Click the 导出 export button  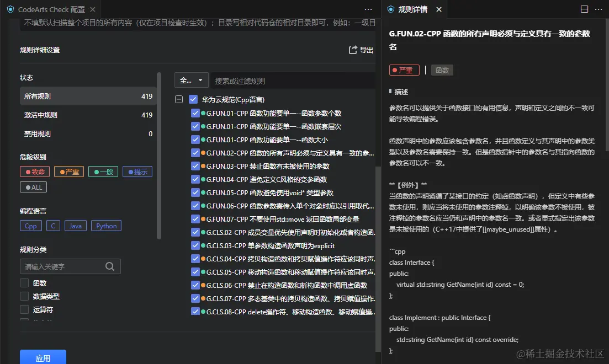tap(361, 50)
